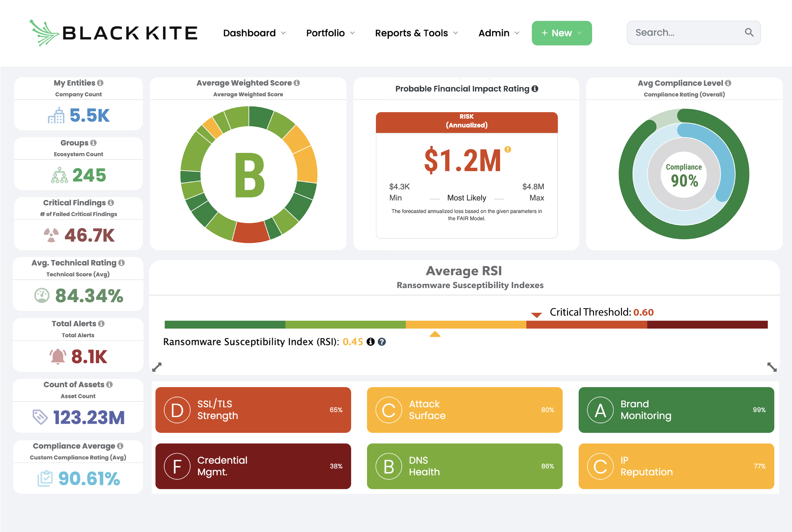Click the 123.23M asset count value

tap(89, 417)
